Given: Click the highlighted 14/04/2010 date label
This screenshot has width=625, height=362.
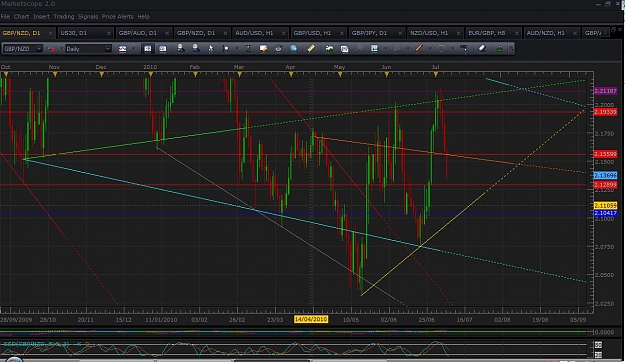Looking at the screenshot, I should pyautogui.click(x=311, y=319).
